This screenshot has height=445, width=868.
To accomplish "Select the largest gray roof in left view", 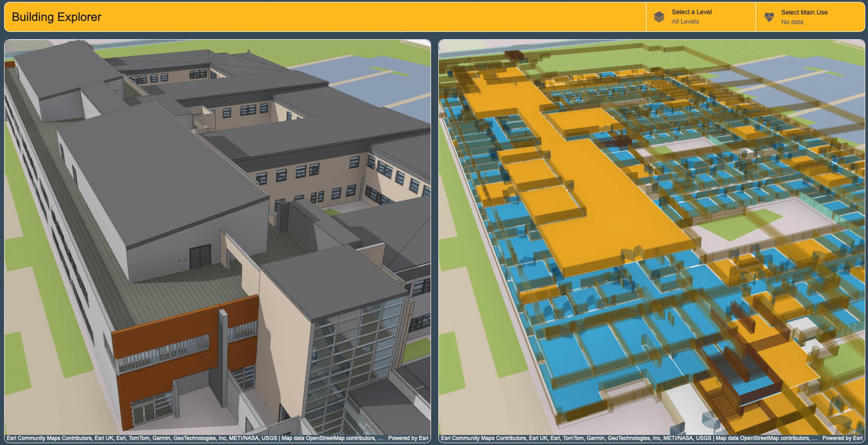I will point(163,181).
